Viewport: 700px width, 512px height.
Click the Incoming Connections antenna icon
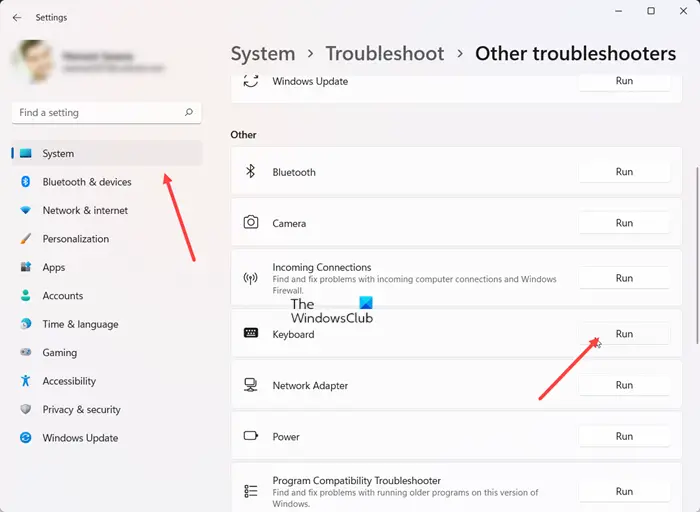250,278
